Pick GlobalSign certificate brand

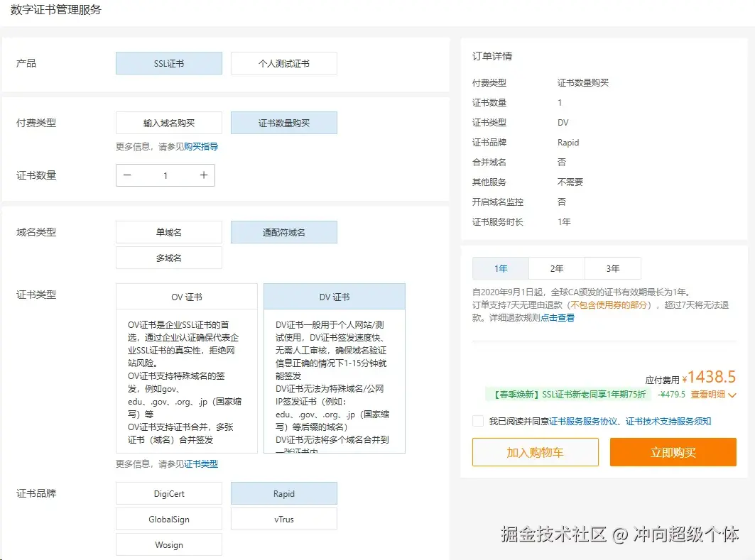[x=169, y=519]
